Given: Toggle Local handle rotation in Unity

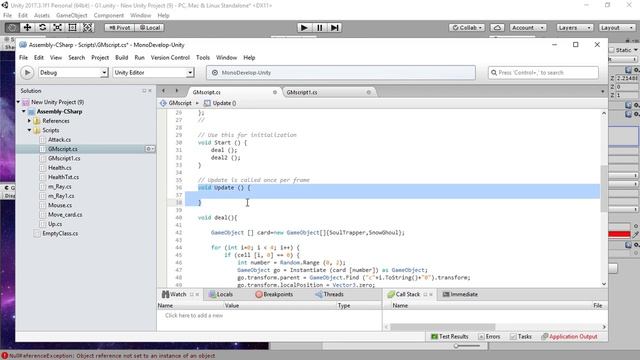Looking at the screenshot, I should [x=149, y=27].
